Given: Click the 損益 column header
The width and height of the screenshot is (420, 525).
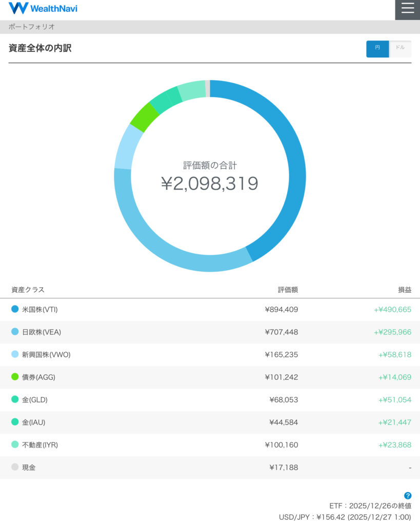Looking at the screenshot, I should point(405,290).
